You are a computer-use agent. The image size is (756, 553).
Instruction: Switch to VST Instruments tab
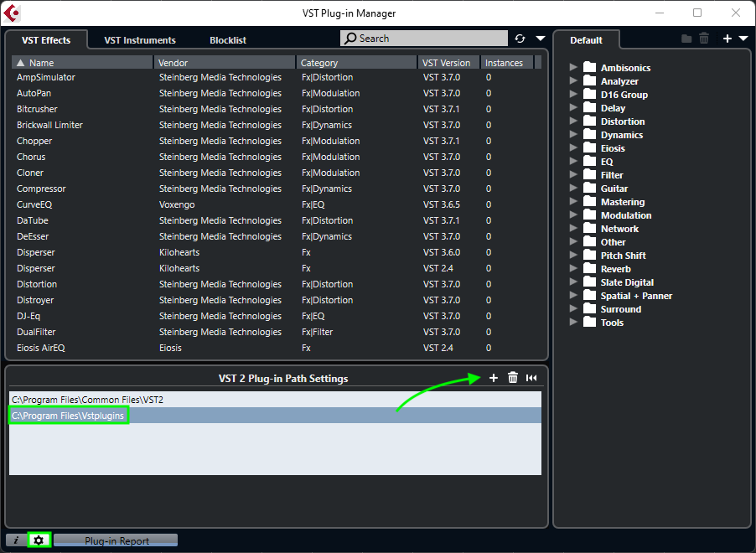tap(140, 40)
